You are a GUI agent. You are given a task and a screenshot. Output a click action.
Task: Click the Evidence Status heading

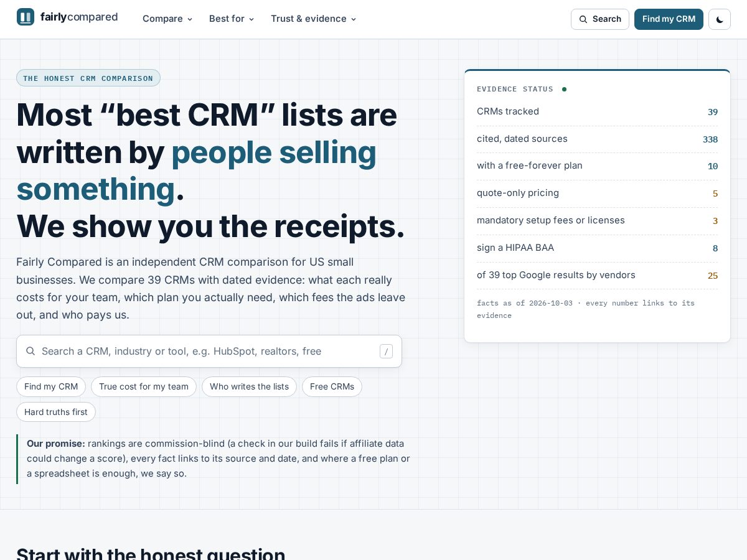pyautogui.click(x=515, y=89)
